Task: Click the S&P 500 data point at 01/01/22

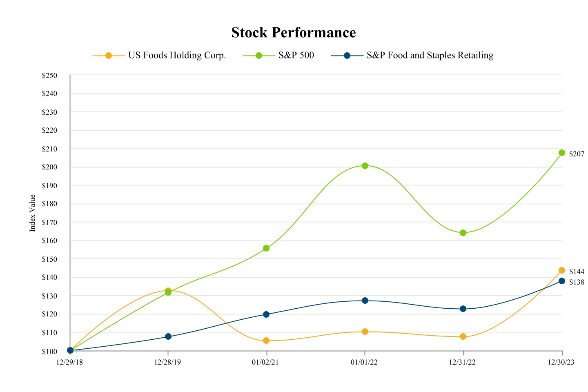Action: point(365,166)
